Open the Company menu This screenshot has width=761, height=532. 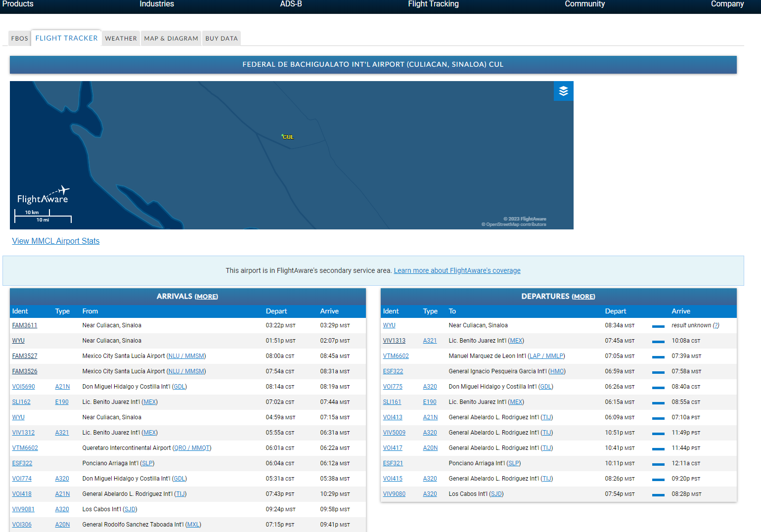727,4
